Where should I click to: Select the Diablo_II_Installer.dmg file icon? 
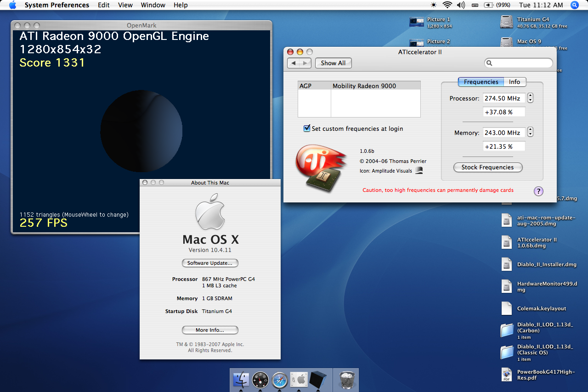tap(506, 264)
